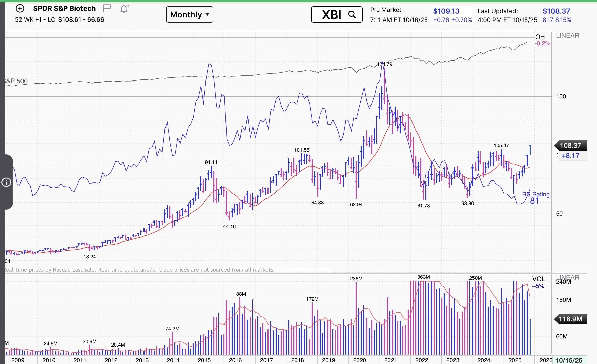Image resolution: width=597 pixels, height=364 pixels.
Task: Click the pre-market price $109.13
Action: tap(446, 11)
